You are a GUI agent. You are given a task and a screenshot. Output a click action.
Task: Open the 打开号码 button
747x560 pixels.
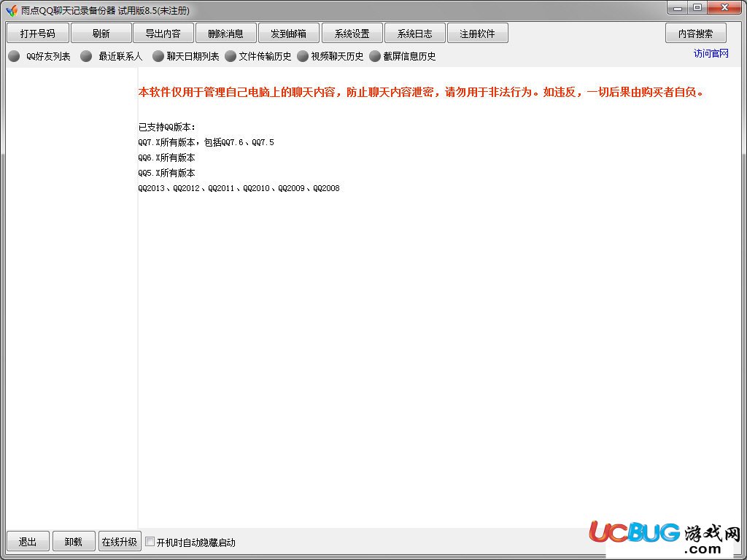pos(38,34)
